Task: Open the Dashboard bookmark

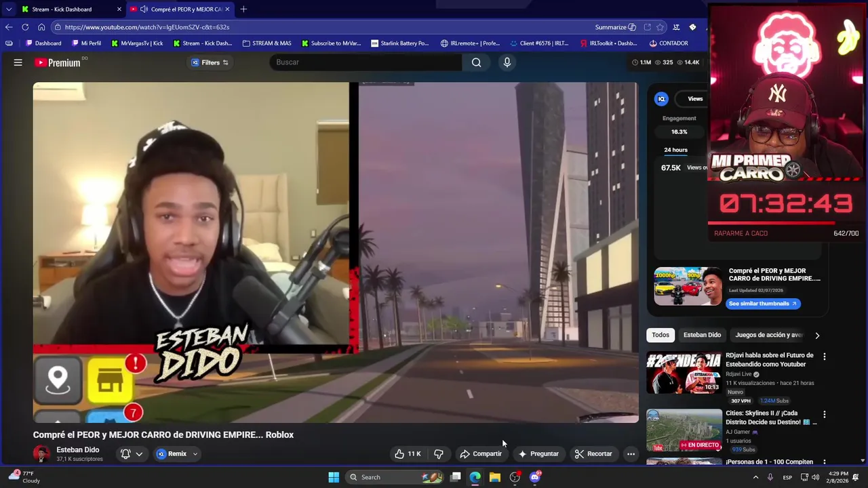Action: point(43,43)
